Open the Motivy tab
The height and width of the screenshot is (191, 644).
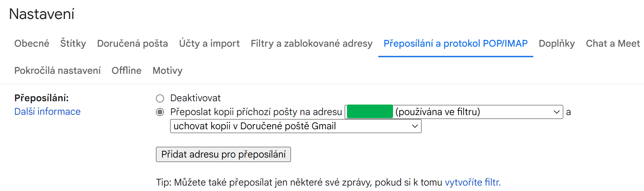click(x=167, y=71)
